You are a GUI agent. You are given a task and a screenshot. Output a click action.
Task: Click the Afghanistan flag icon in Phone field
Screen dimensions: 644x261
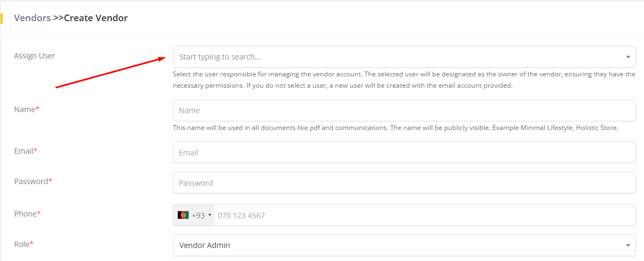183,215
